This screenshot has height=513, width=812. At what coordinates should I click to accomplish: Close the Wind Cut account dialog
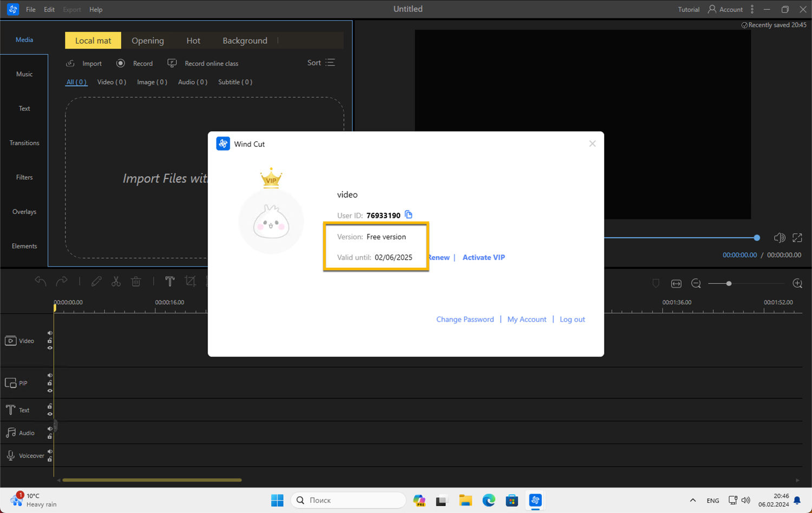(592, 144)
